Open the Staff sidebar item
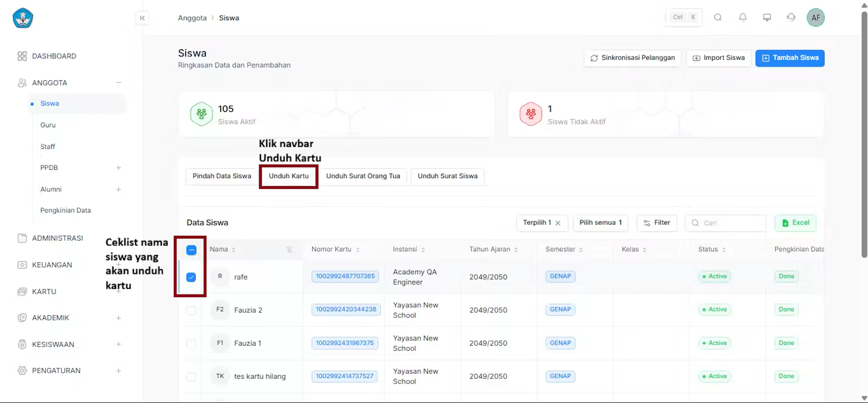 point(47,147)
